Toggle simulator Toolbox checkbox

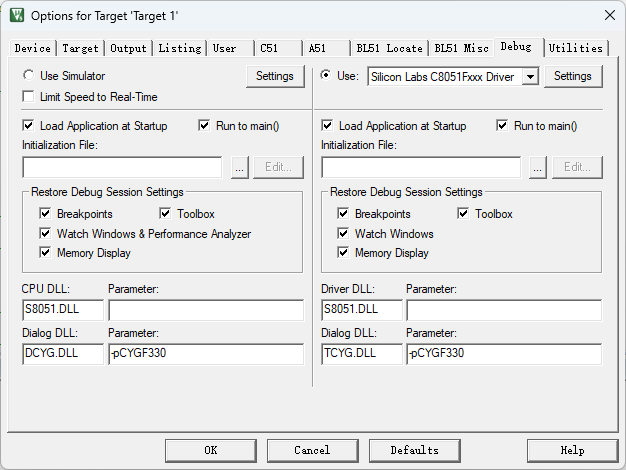(165, 213)
